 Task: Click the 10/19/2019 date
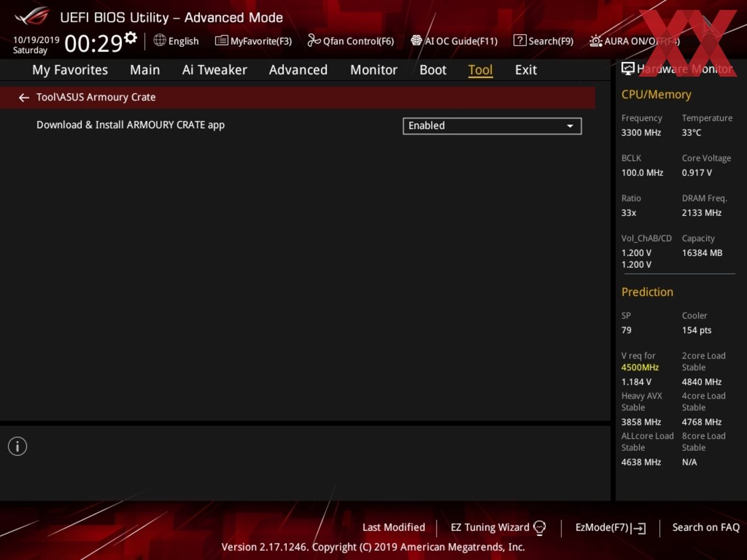(36, 40)
